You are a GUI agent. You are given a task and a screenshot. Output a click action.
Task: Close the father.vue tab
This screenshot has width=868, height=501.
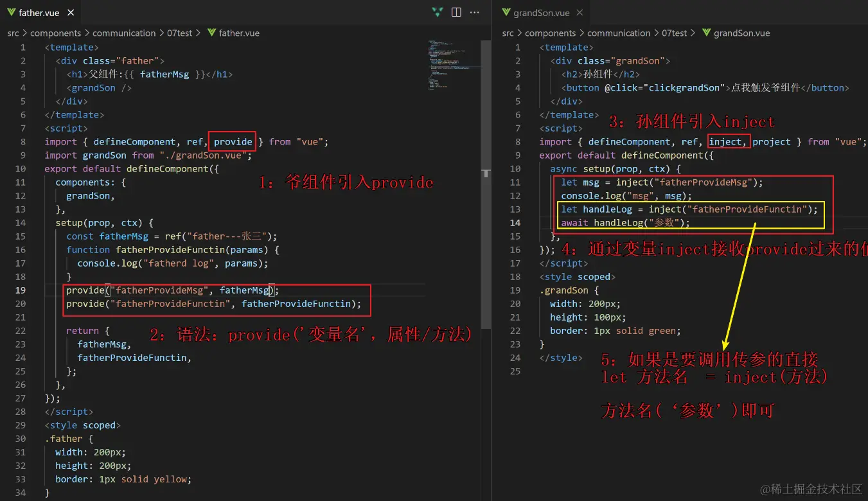click(70, 13)
